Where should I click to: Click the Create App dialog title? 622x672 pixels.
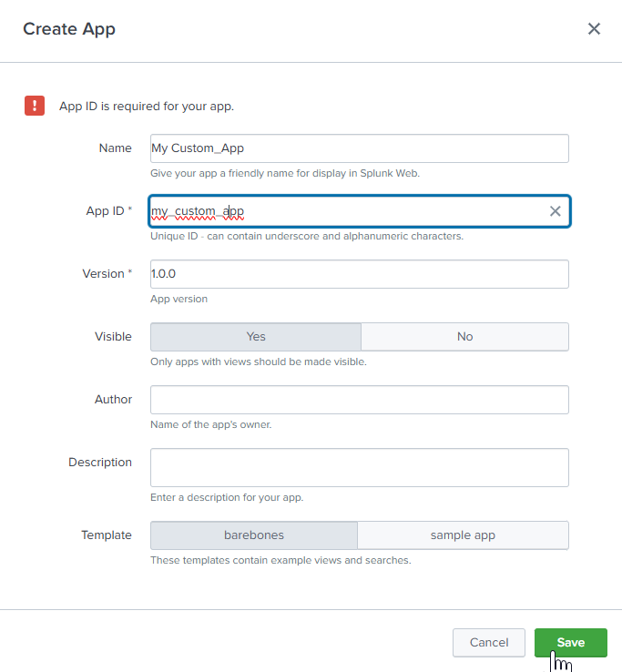coord(69,29)
